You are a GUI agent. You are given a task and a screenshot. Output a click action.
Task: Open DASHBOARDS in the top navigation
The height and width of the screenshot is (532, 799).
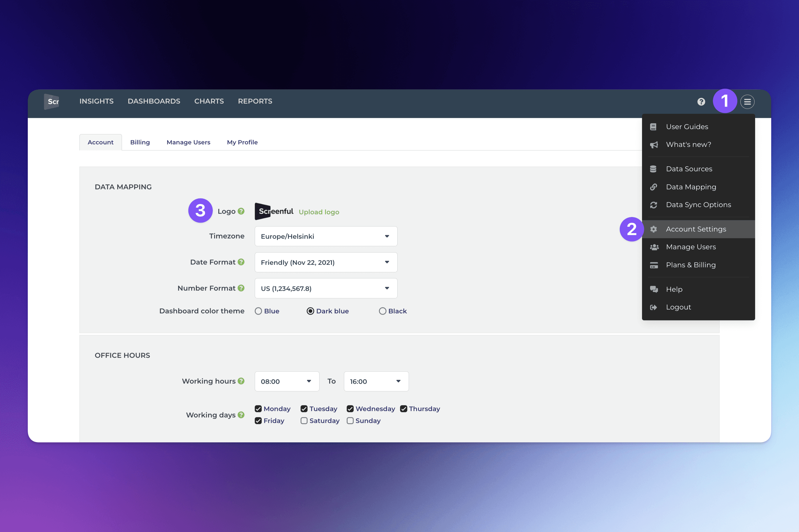click(154, 101)
